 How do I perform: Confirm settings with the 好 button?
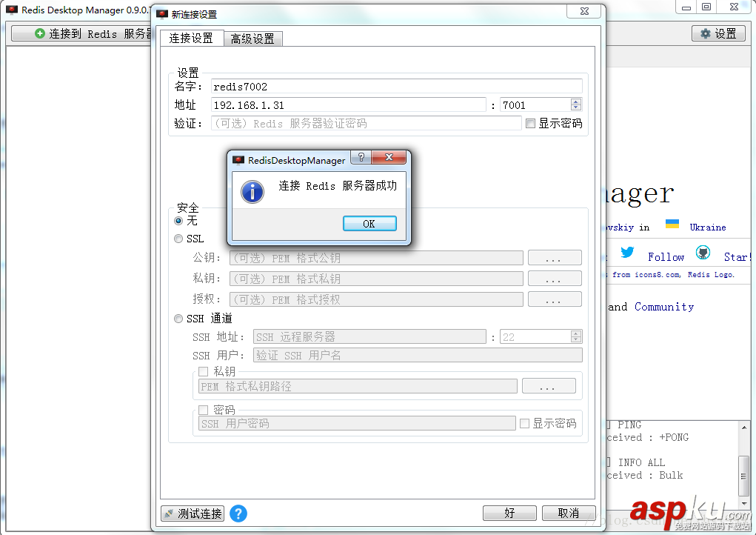point(509,513)
